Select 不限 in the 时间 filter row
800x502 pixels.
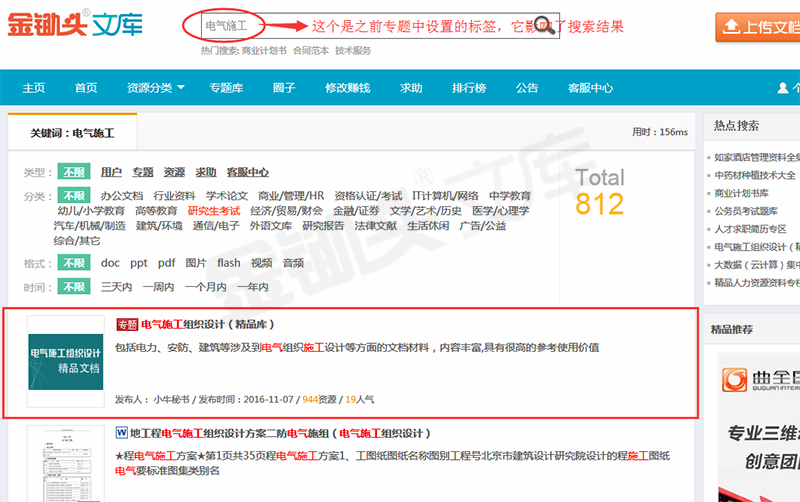pos(73,287)
